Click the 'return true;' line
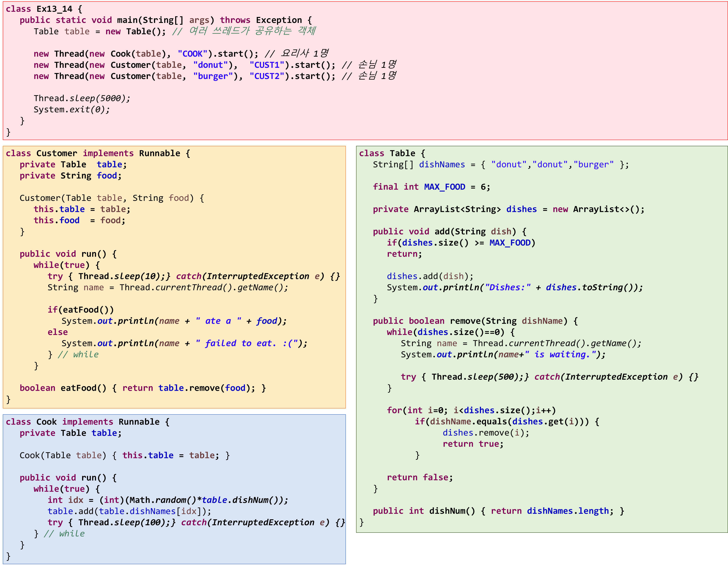The image size is (728, 567). tap(473, 444)
